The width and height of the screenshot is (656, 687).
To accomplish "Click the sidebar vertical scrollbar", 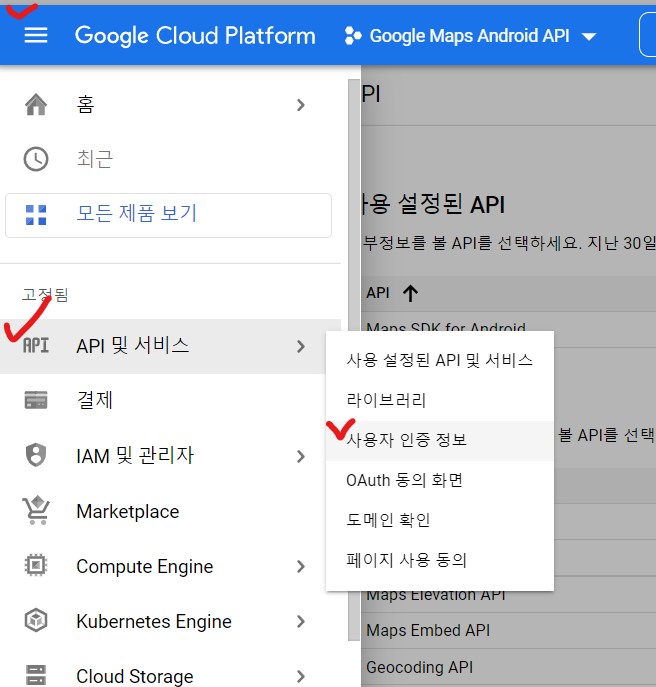I will pos(354,359).
